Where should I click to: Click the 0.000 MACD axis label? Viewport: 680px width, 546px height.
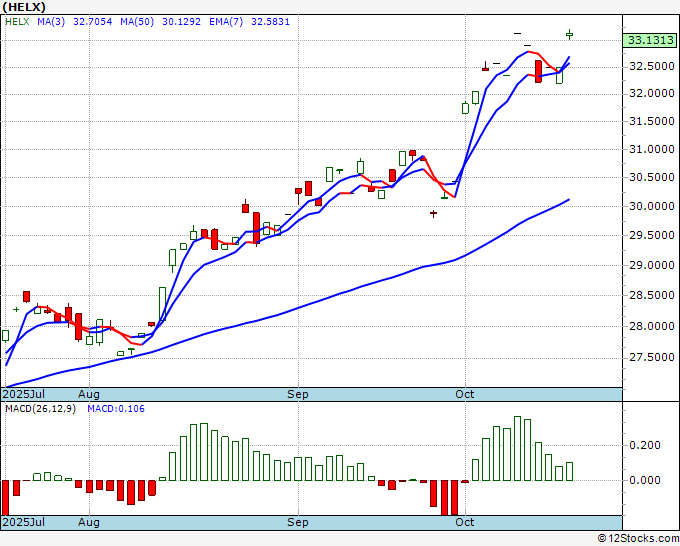[x=645, y=480]
